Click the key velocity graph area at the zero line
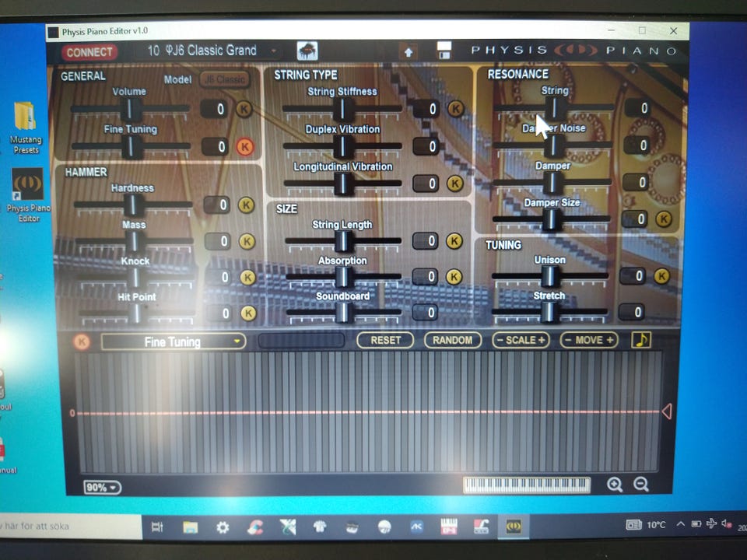 (368, 412)
